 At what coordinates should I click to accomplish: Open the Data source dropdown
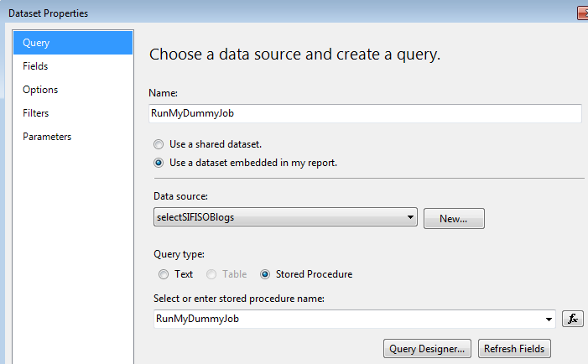pos(410,218)
